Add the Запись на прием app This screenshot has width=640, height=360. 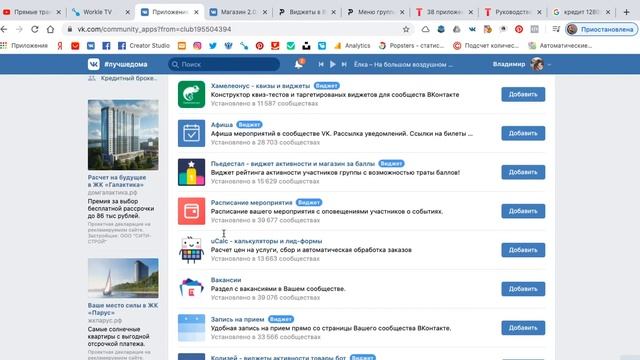pos(523,328)
